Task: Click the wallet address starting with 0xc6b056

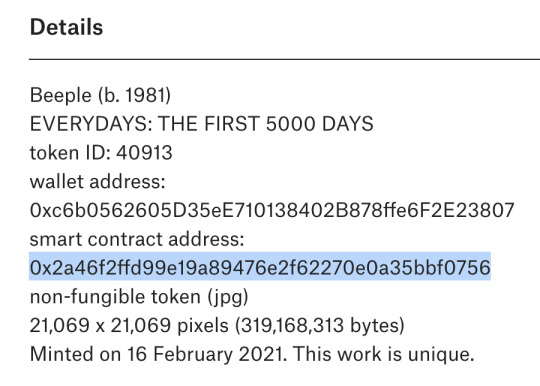Action: (272, 210)
